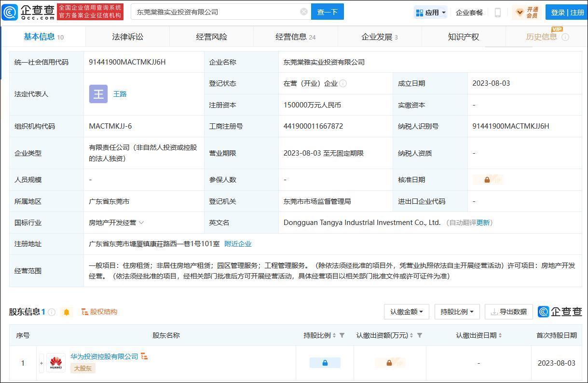
Task: Open legal representative 王路 link
Action: (120, 94)
